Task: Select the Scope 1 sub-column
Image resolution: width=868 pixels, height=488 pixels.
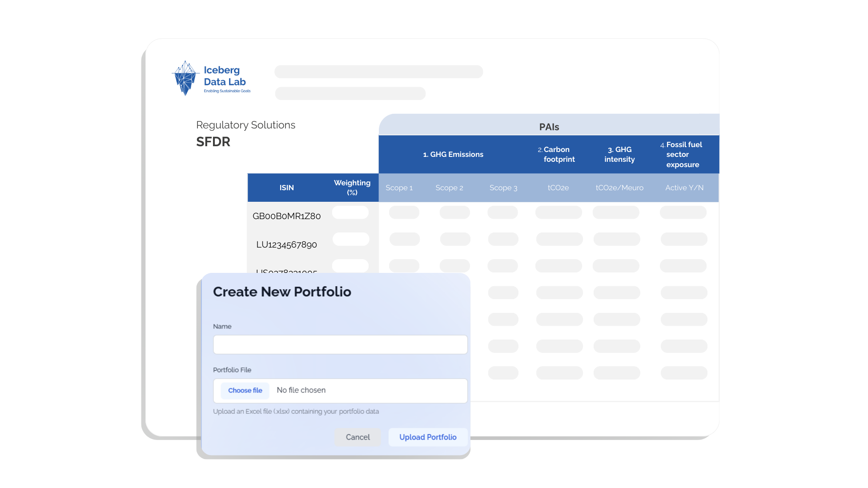Action: point(399,188)
